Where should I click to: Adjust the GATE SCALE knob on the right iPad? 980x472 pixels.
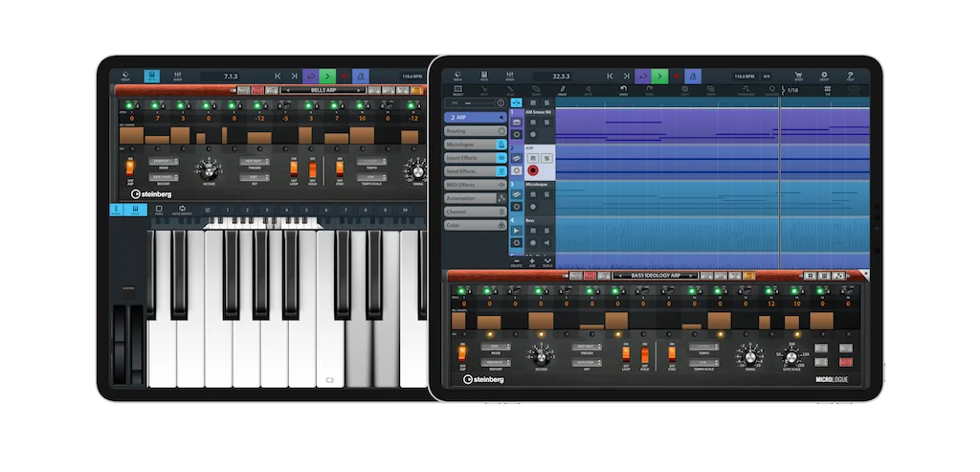(x=791, y=357)
